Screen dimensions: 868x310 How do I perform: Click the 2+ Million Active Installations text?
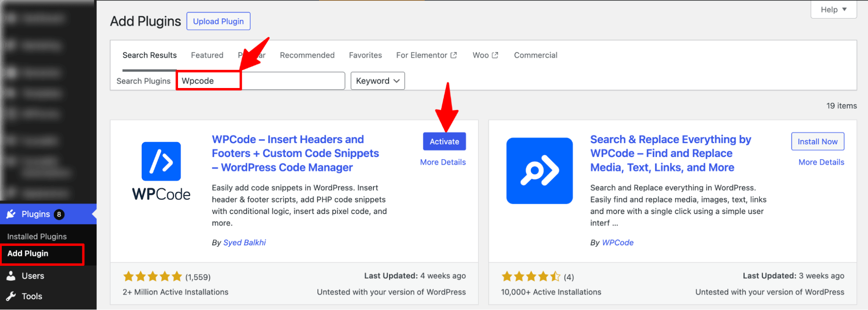tap(175, 292)
